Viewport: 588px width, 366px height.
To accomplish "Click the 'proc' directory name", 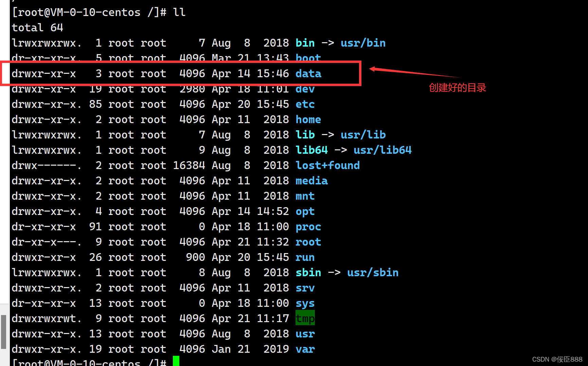I will (x=308, y=227).
